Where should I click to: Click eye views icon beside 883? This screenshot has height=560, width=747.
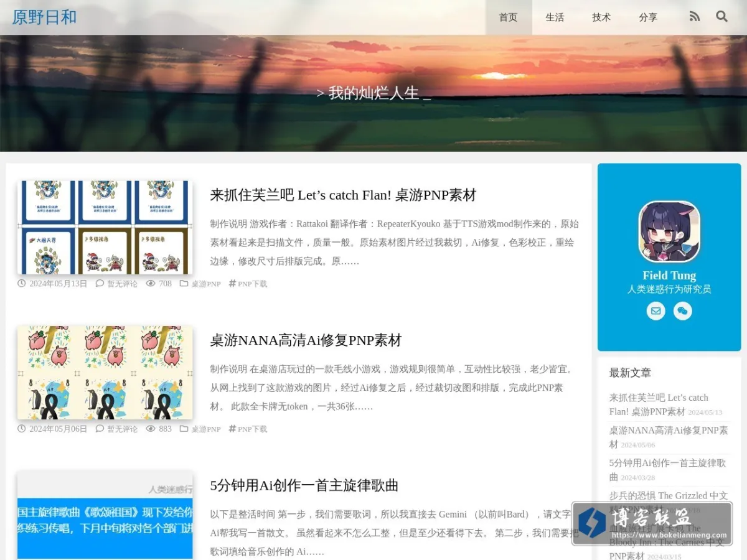coord(151,428)
